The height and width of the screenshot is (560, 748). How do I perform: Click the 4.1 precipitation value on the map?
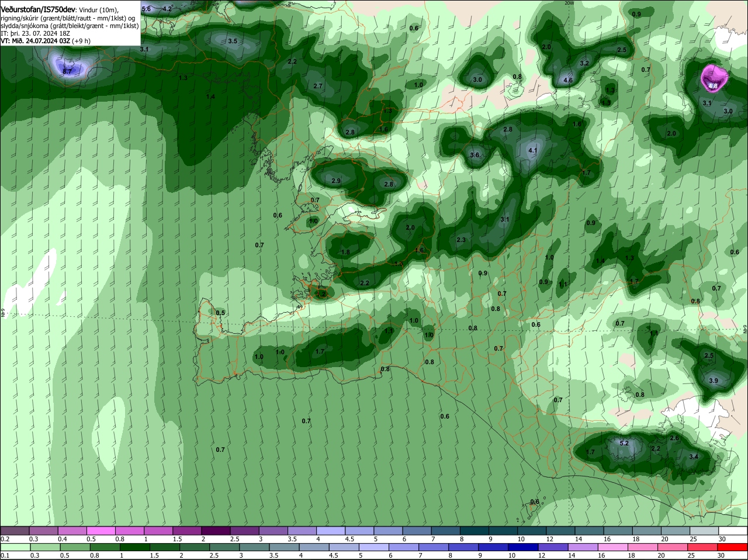coord(532,150)
